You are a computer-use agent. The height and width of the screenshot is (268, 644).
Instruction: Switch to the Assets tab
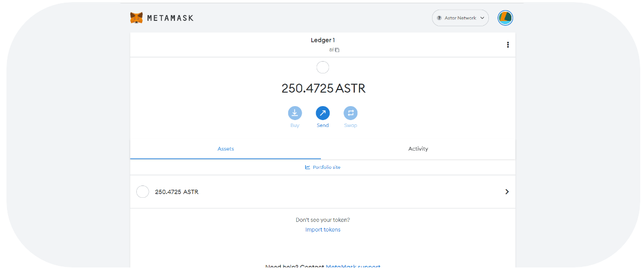(x=225, y=148)
